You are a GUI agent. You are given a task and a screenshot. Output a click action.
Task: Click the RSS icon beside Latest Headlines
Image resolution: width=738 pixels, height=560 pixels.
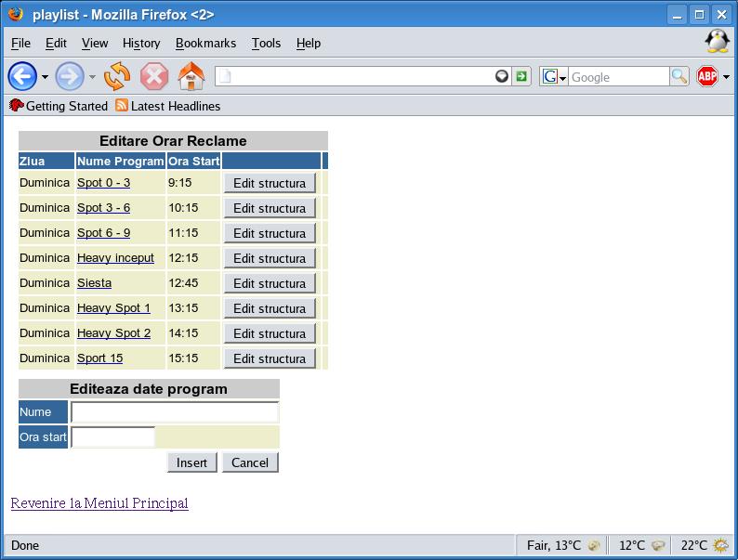click(122, 105)
